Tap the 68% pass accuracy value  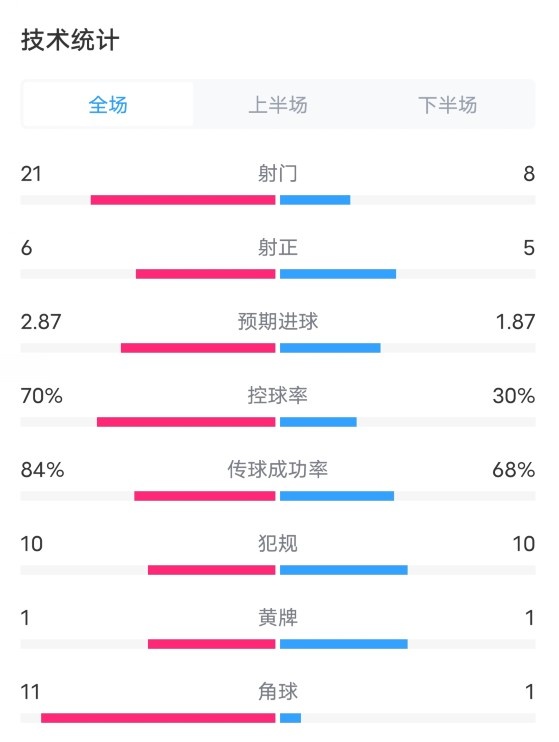click(x=514, y=470)
